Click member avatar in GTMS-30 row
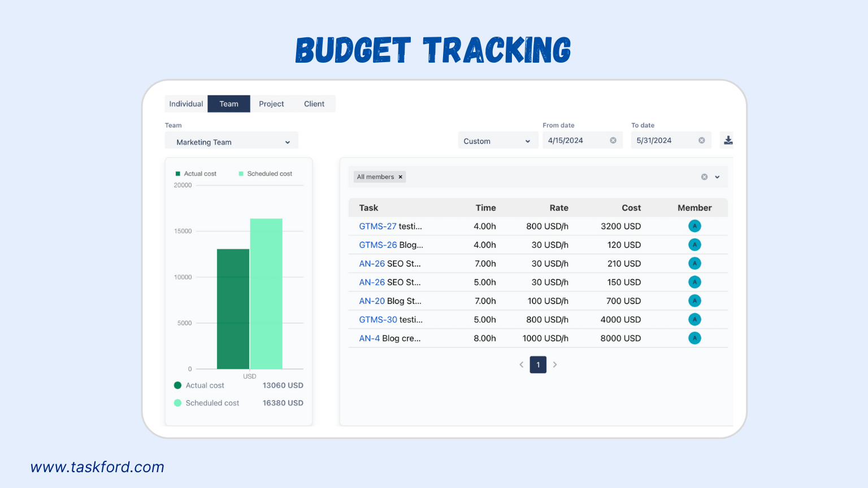The image size is (868, 488). [695, 319]
